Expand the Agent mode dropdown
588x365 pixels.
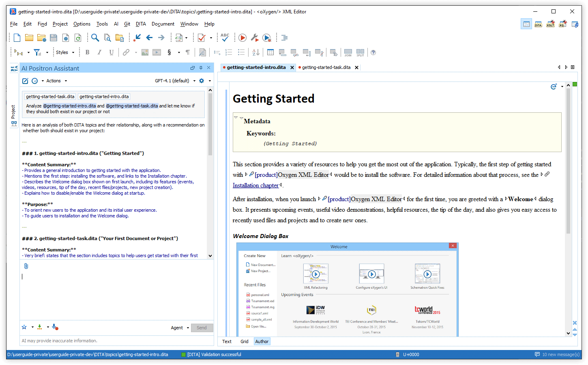tap(180, 328)
